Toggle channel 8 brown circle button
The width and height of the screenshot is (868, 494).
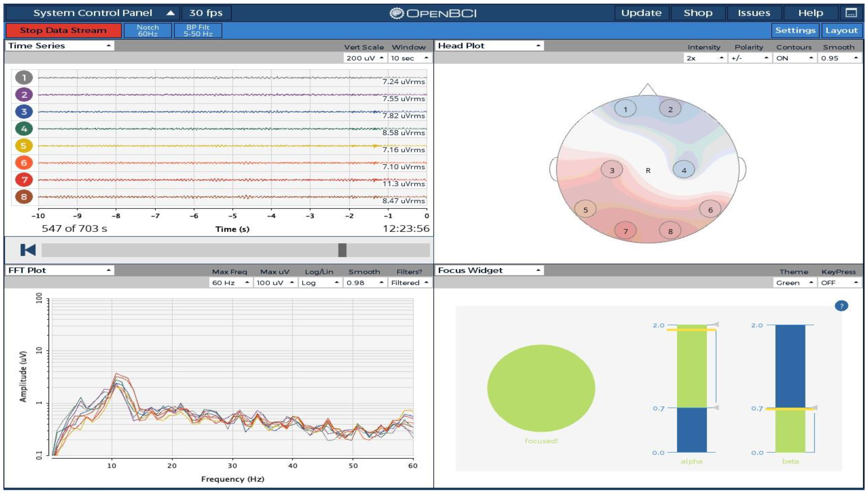coord(24,197)
